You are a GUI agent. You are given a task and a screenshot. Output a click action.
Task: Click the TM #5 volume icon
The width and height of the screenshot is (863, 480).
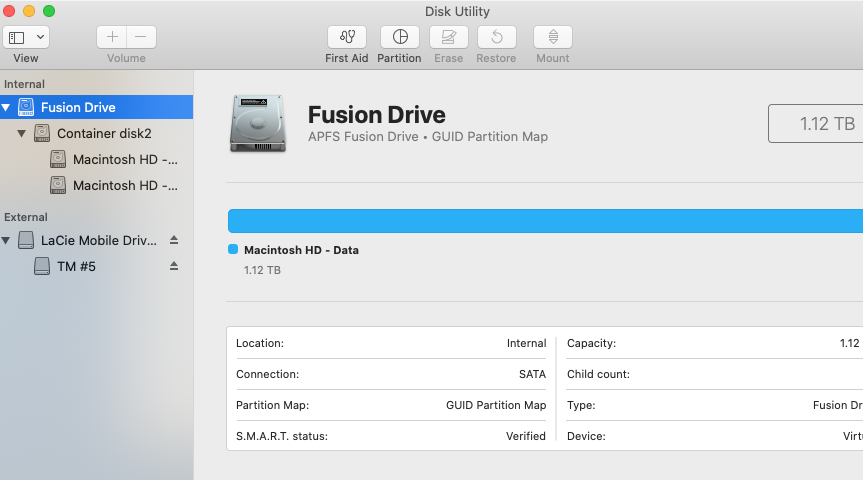pyautogui.click(x=42, y=266)
